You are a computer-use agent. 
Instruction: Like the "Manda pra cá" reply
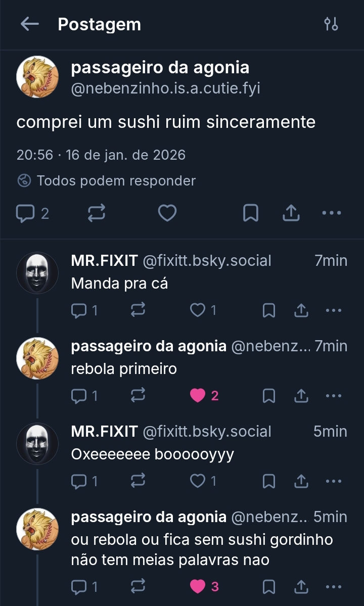coord(198,310)
